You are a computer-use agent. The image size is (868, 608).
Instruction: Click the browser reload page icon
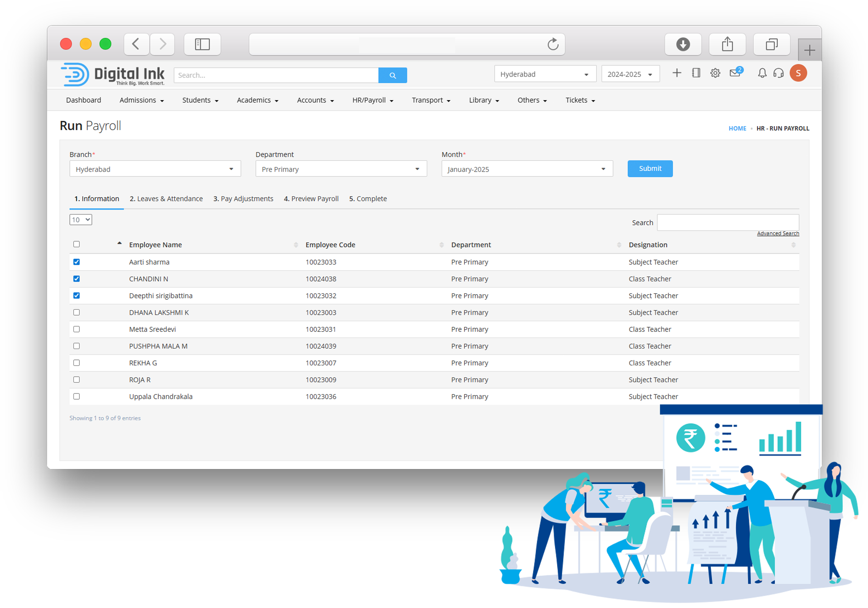tap(553, 44)
